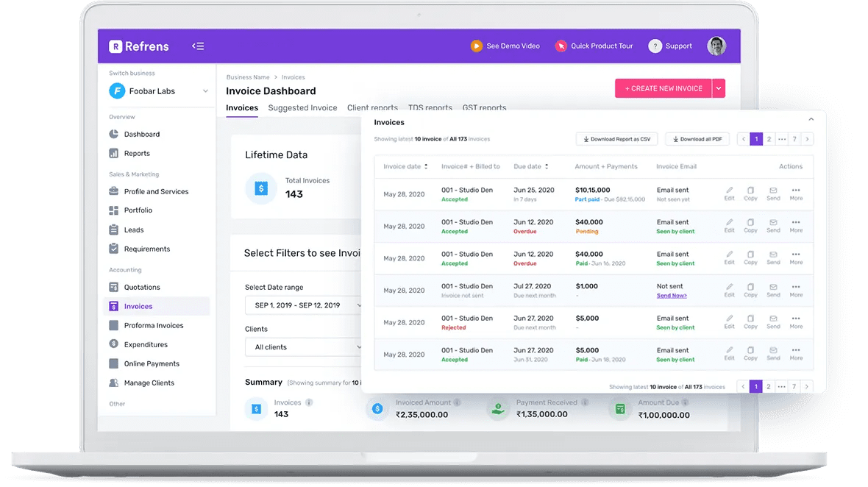This screenshot has height=487, width=868.
Task: Click the Support question mark icon
Action: click(655, 46)
